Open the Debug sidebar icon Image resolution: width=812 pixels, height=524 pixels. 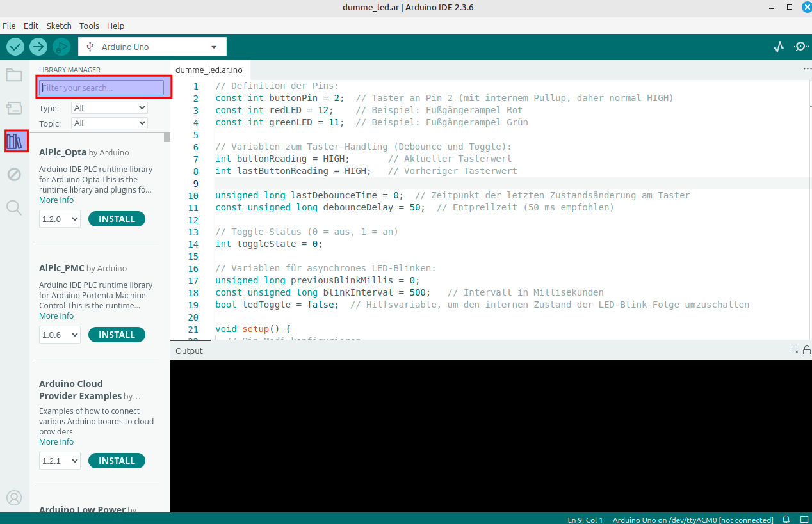click(x=14, y=174)
